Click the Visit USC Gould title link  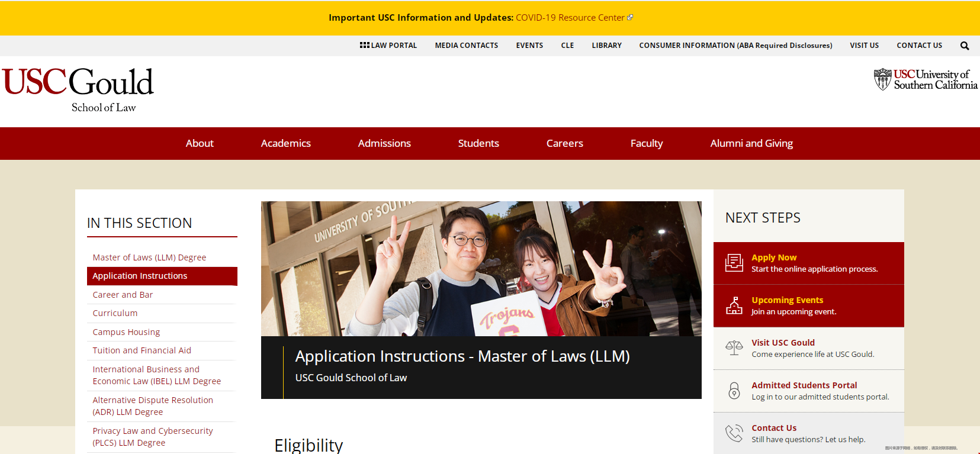click(x=783, y=343)
